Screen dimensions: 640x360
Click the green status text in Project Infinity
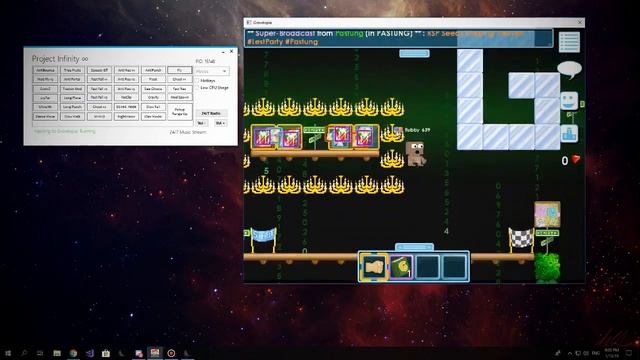click(64, 131)
